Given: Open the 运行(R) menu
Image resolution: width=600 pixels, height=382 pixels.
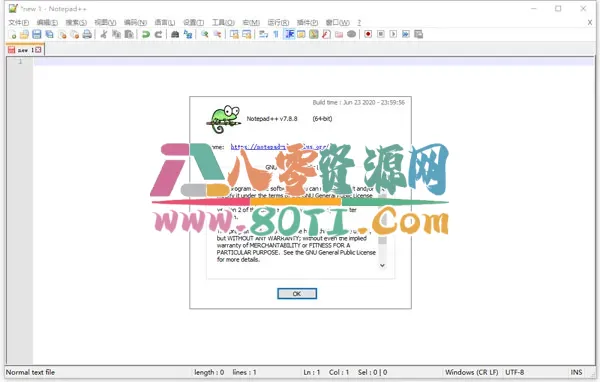Looking at the screenshot, I should coord(278,23).
